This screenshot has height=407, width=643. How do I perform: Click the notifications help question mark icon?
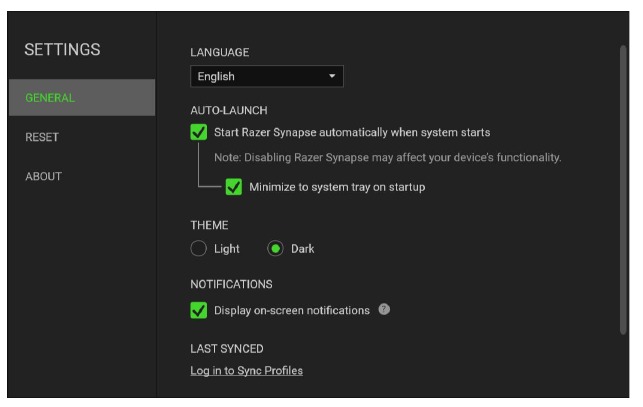[384, 309]
